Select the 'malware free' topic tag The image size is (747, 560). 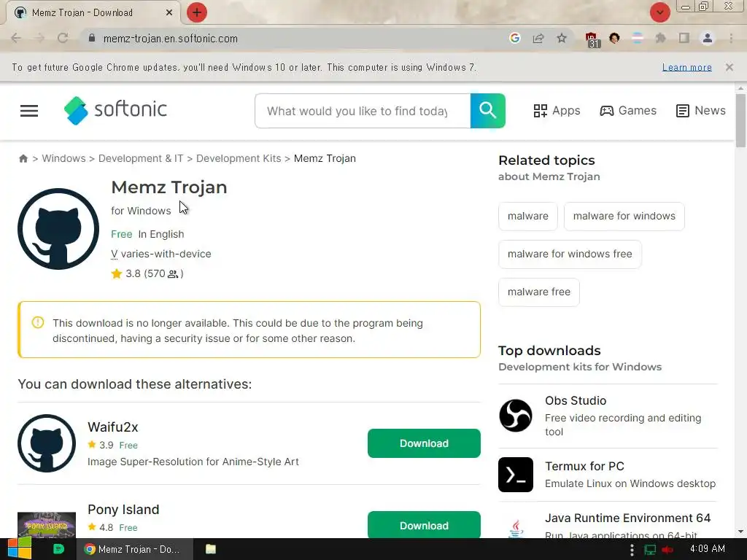[539, 292]
